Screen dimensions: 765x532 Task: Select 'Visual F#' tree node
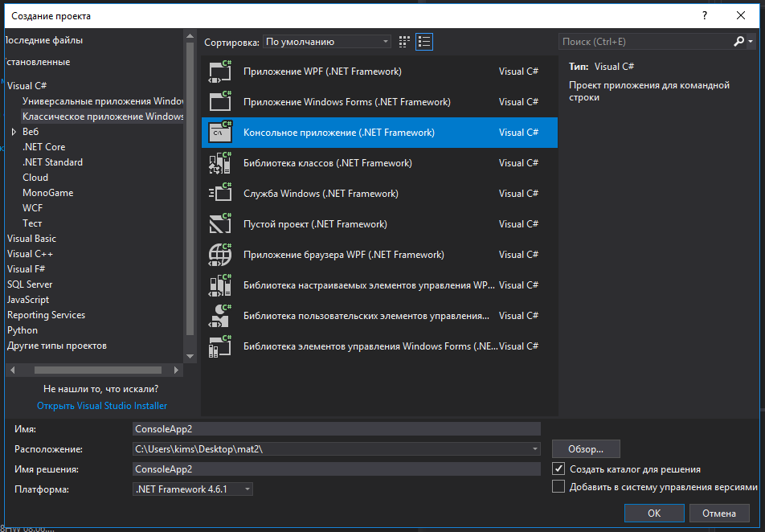pos(26,269)
